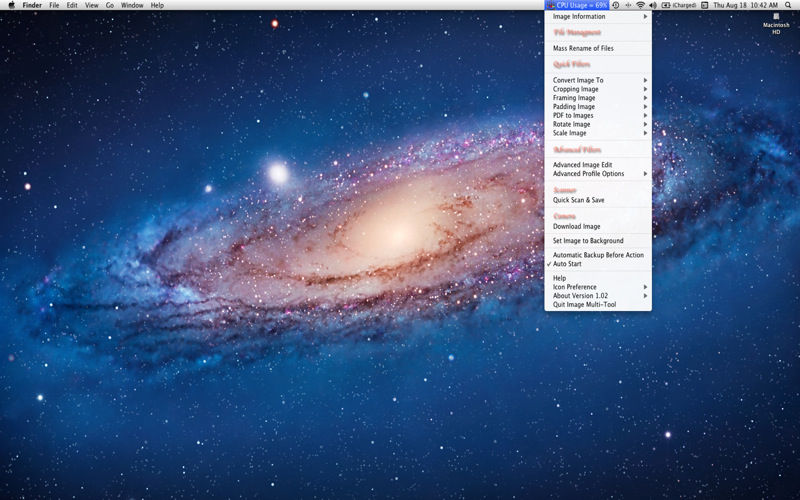
Task: Choose Mass Rename of Files
Action: (x=598, y=48)
